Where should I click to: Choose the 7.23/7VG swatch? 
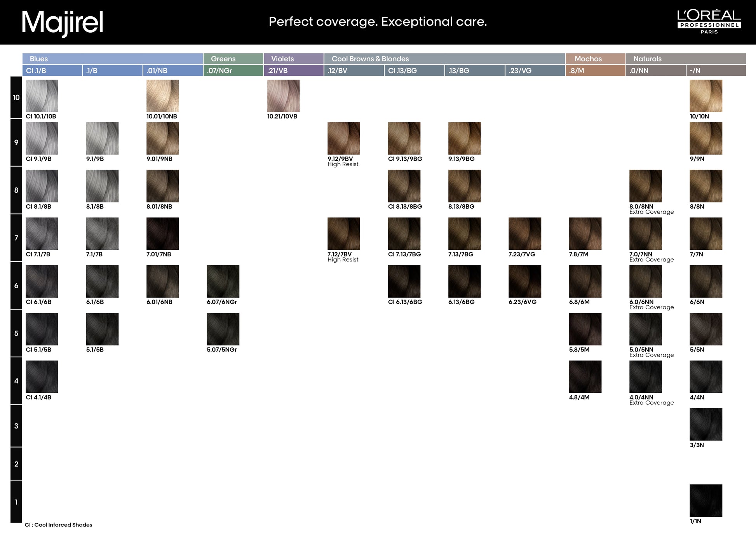pyautogui.click(x=524, y=233)
